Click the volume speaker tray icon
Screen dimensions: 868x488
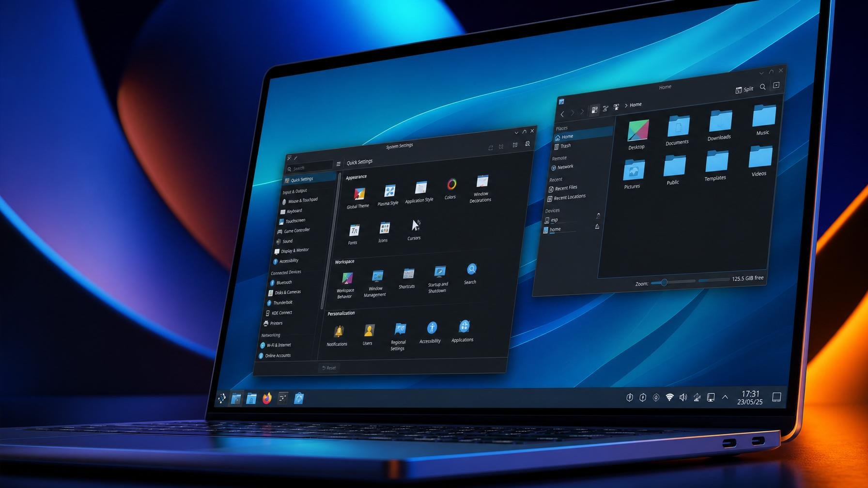point(683,397)
